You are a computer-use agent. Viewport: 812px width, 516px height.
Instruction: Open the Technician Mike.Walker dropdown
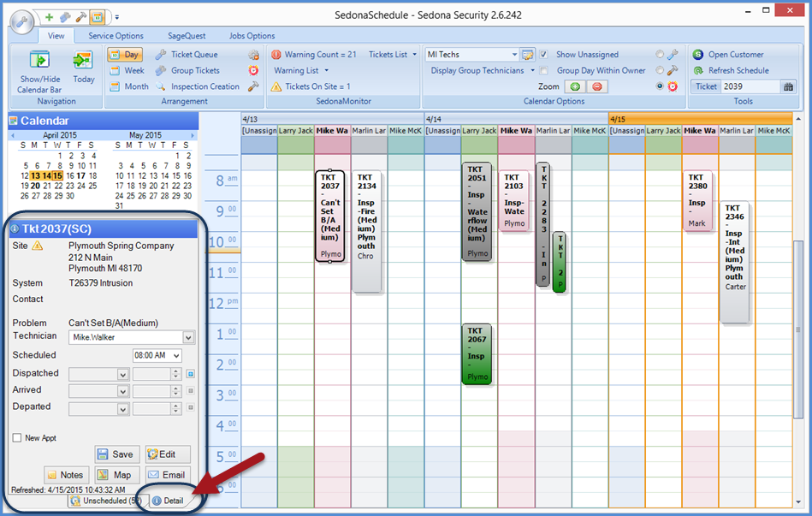click(x=188, y=337)
